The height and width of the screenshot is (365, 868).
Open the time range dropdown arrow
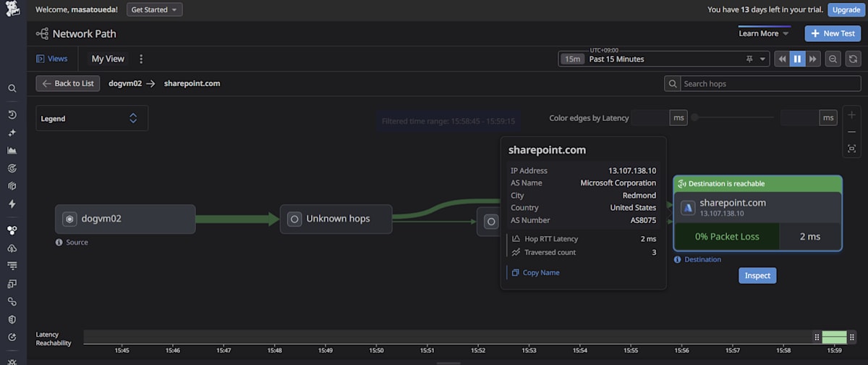[x=763, y=59]
